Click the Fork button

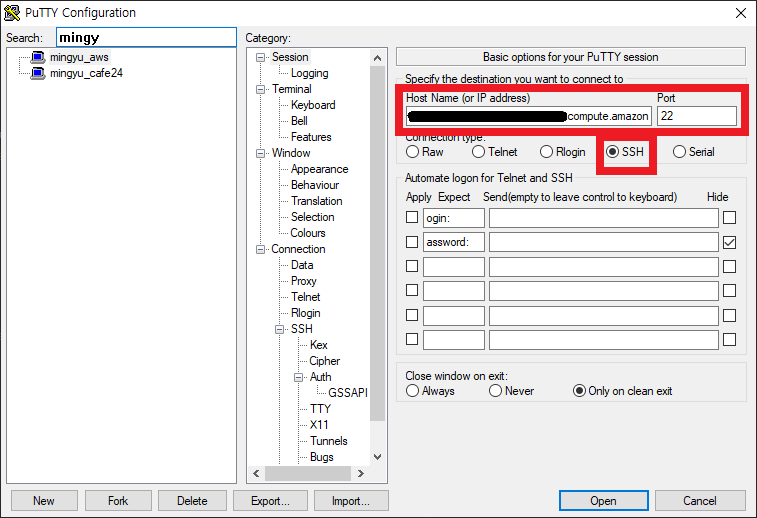click(x=118, y=501)
